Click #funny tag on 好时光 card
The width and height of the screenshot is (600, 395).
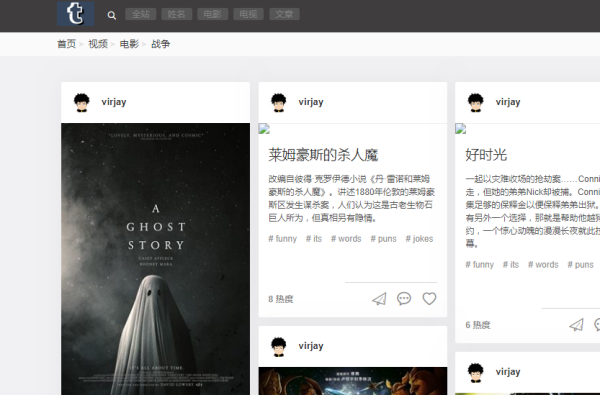point(479,265)
